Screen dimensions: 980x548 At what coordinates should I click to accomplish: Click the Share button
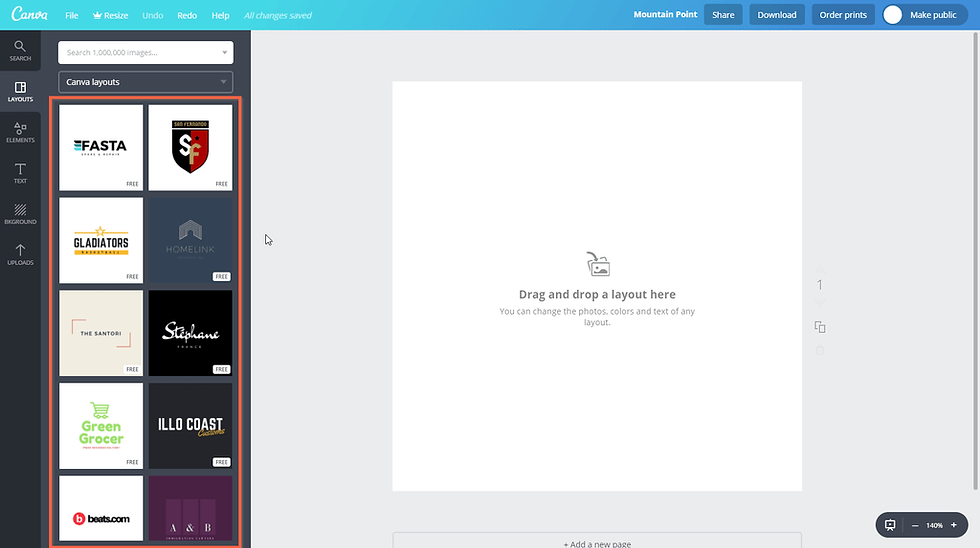[723, 14]
